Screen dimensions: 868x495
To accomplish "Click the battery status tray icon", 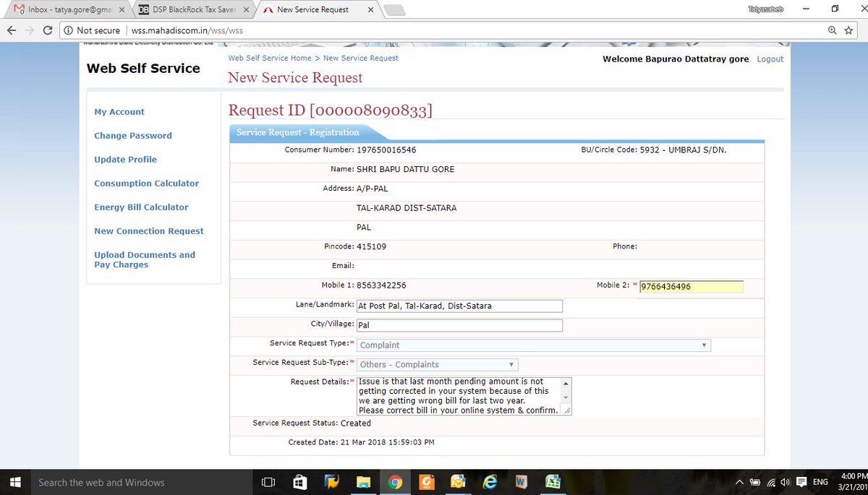I will click(x=755, y=482).
